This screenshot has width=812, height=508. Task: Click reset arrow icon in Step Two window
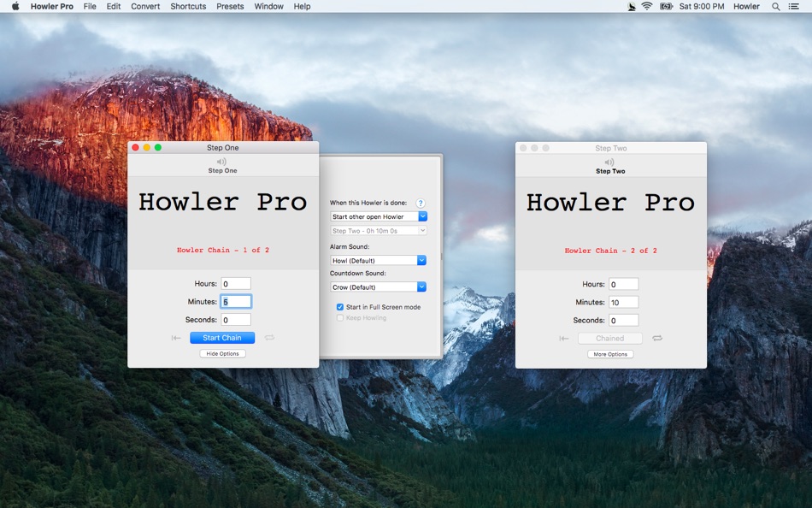(564, 339)
